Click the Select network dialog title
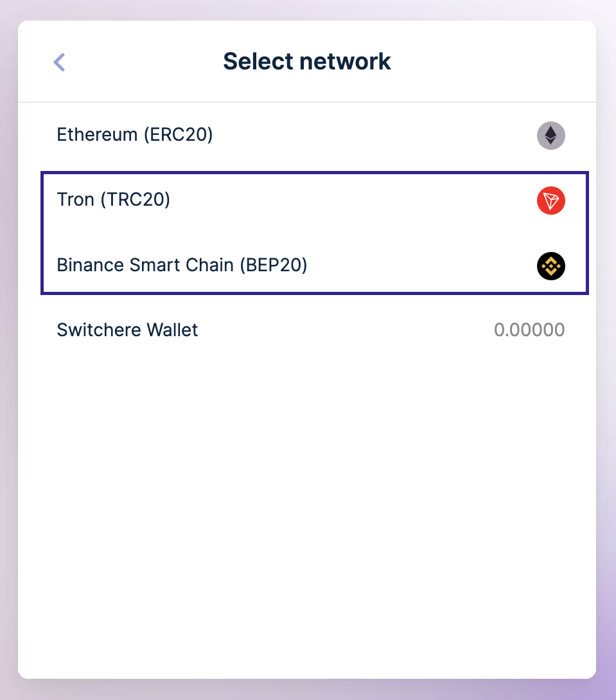Image resolution: width=616 pixels, height=700 pixels. [x=306, y=61]
